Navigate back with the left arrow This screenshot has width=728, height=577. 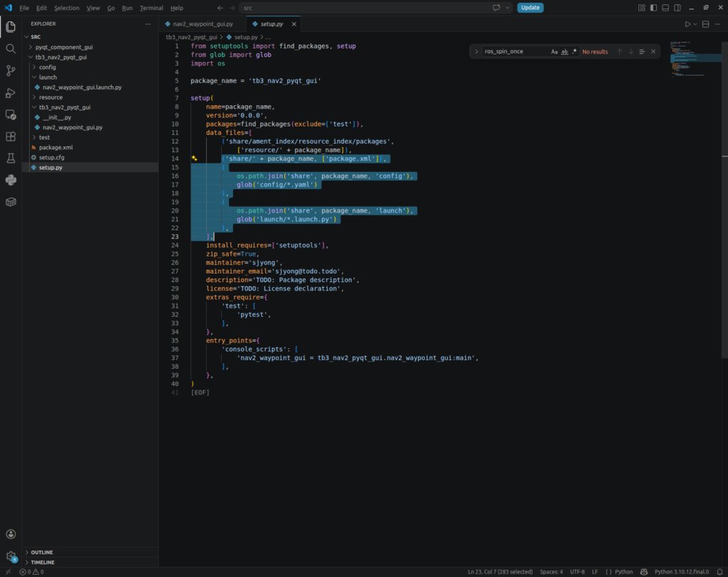point(220,8)
